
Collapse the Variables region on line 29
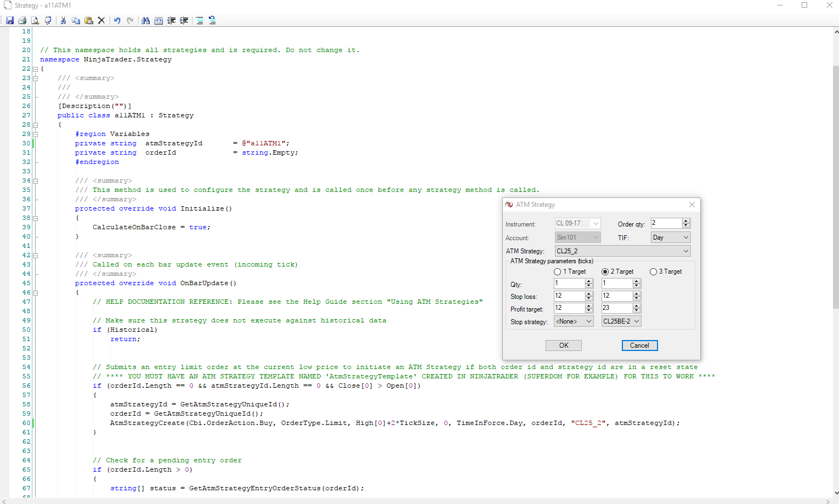35,134
